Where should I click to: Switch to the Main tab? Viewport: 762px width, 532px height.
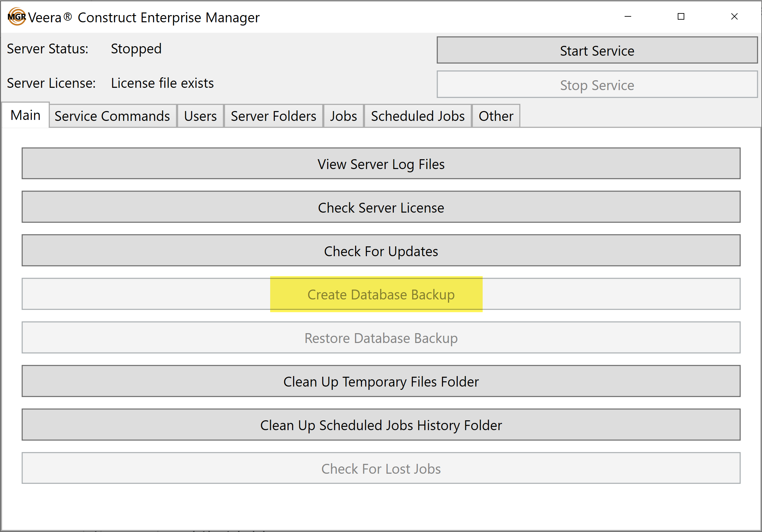tap(26, 115)
